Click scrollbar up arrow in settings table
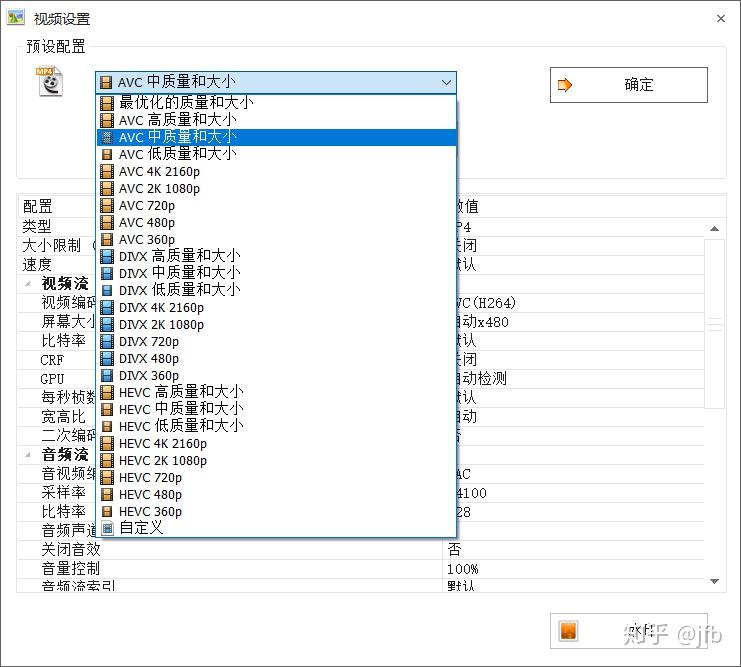Viewport: 741px width, 667px height. pyautogui.click(x=715, y=229)
